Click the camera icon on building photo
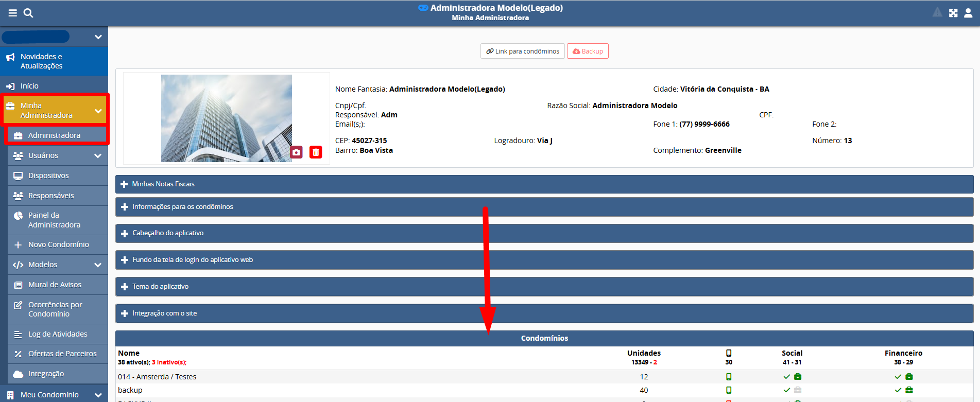Image resolution: width=980 pixels, height=402 pixels. [x=296, y=152]
